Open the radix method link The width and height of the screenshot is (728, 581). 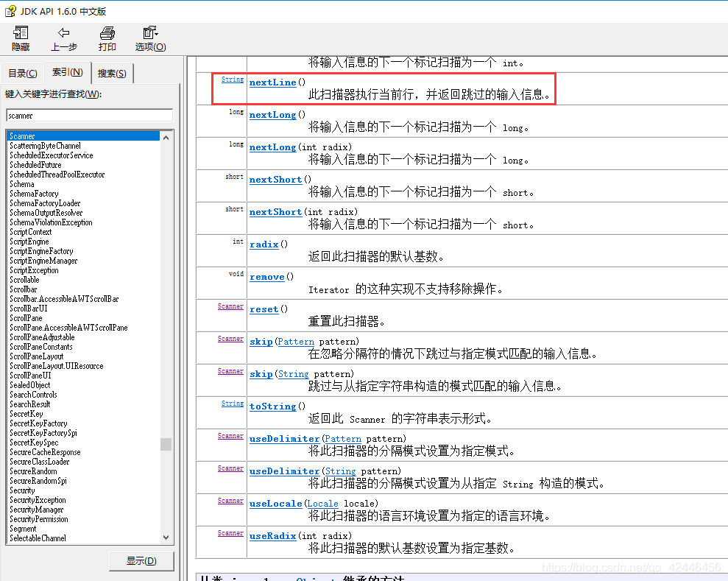click(x=264, y=244)
